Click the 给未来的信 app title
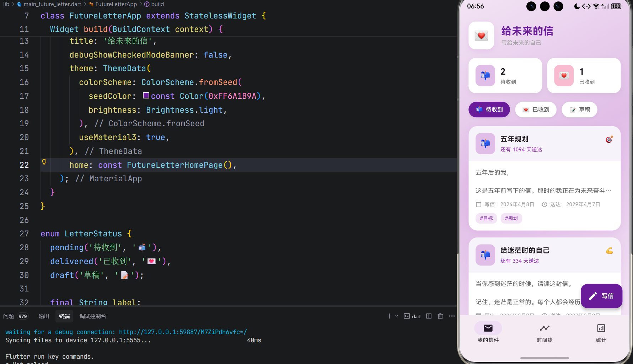The width and height of the screenshot is (633, 364). click(x=527, y=31)
